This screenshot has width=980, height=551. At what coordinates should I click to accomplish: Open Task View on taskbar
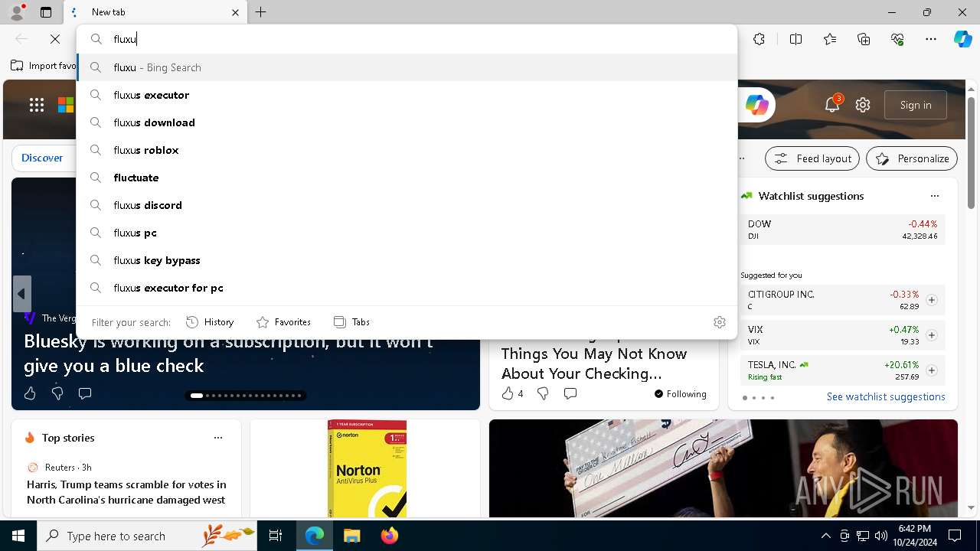276,536
